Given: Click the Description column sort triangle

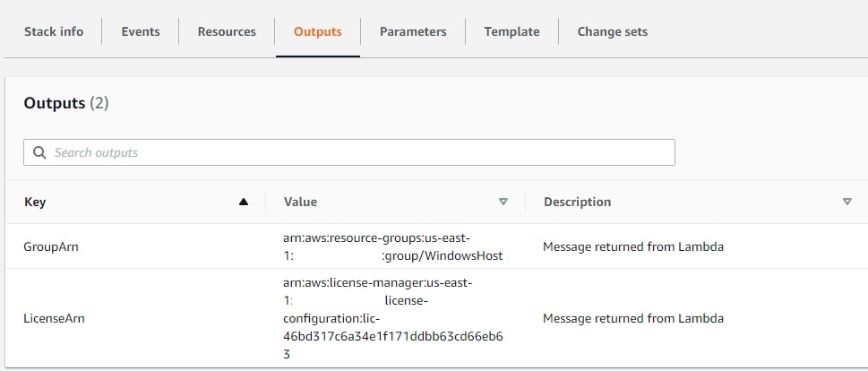Looking at the screenshot, I should [x=847, y=203].
